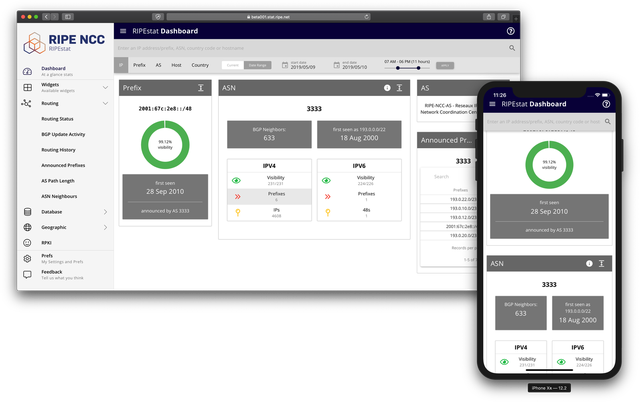Viewport: 640px width, 402px height.
Task: Select the Routing network icon in sidebar
Action: coord(26,103)
